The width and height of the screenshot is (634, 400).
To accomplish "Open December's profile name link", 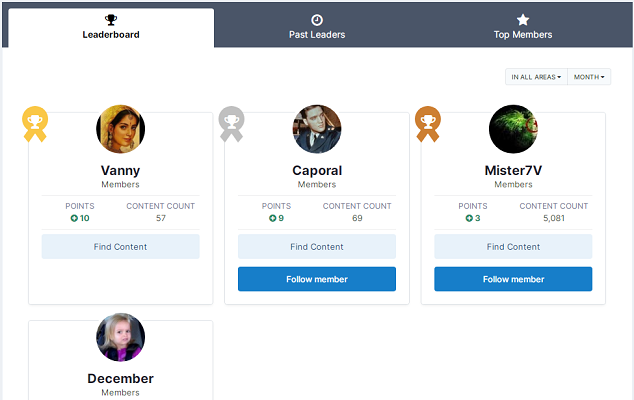I will click(x=121, y=379).
